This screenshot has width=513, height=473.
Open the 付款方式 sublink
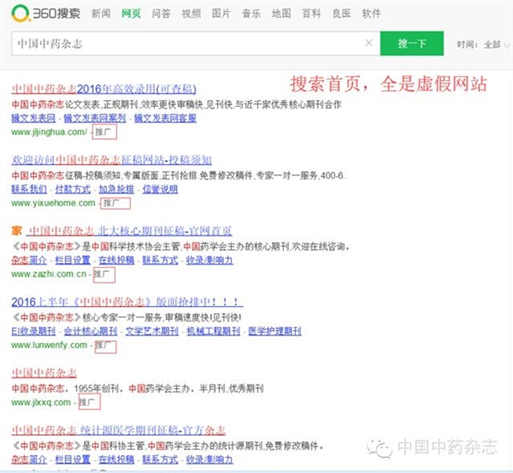point(73,189)
